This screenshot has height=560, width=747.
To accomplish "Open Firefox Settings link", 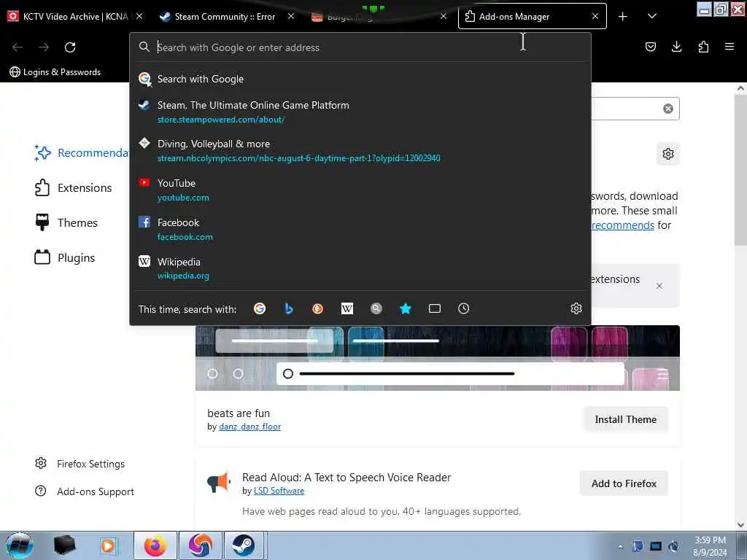I will [x=80, y=464].
